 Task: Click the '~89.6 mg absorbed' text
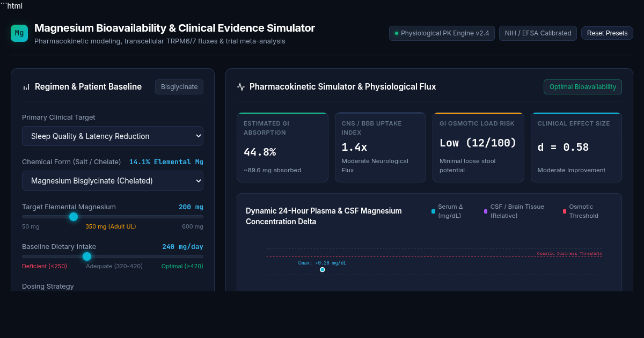(x=272, y=170)
